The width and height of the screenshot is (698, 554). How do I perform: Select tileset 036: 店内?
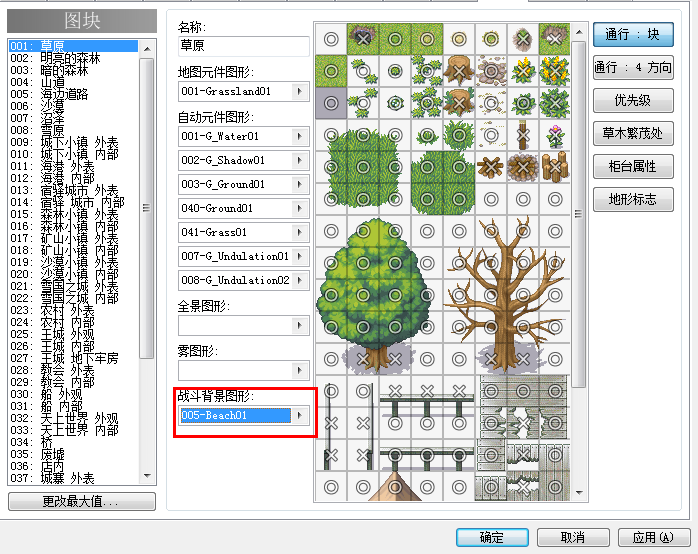tap(73, 466)
